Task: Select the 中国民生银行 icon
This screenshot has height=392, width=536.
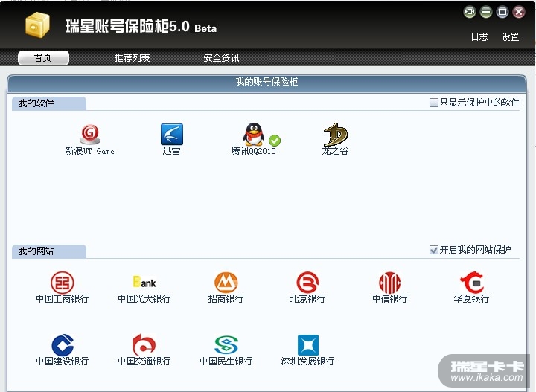Action: tap(226, 345)
